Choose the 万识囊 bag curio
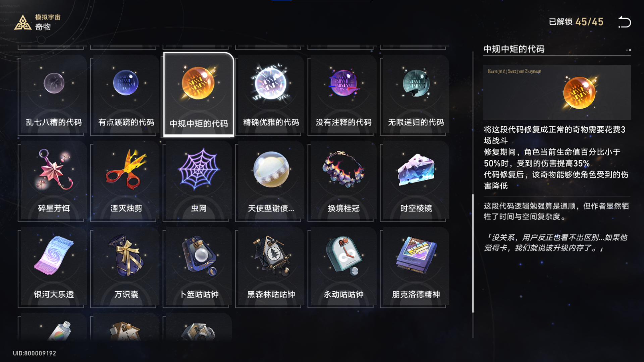The width and height of the screenshot is (644, 362). 126,267
